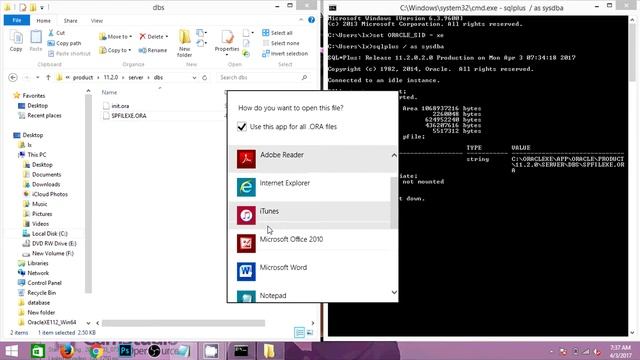Open the Quick Access Toolbar dropdown
640x360 pixels.
point(42,7)
